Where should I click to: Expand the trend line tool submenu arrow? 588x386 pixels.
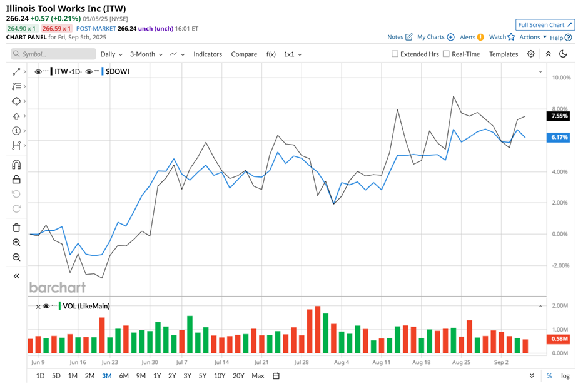pyautogui.click(x=25, y=72)
